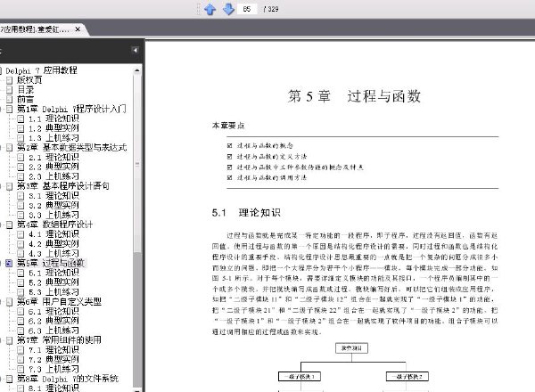Open bookmark '第2章 基本数据类型与表达式'
Viewport: 535px width, 392px height.
[72, 148]
